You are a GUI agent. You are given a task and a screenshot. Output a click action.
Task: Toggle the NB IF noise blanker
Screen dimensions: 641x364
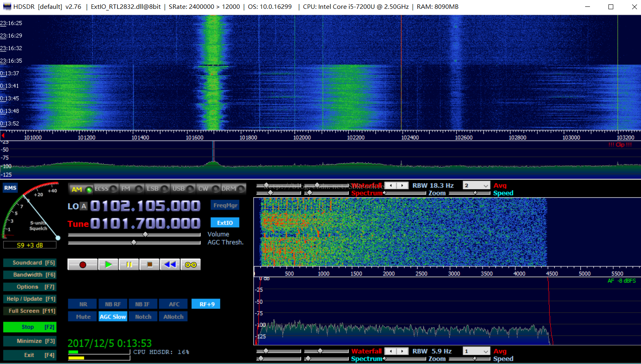tap(142, 304)
